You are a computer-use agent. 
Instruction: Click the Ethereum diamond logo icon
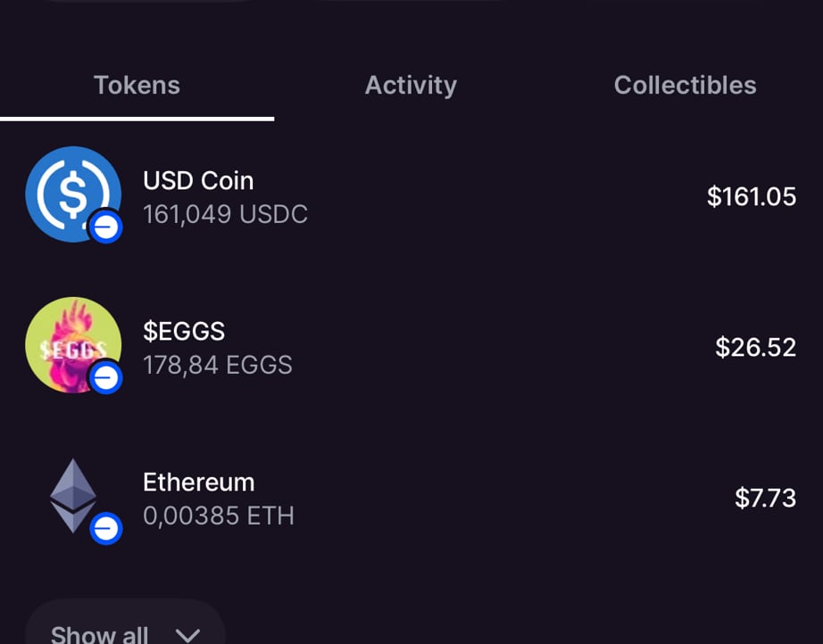(x=72, y=494)
